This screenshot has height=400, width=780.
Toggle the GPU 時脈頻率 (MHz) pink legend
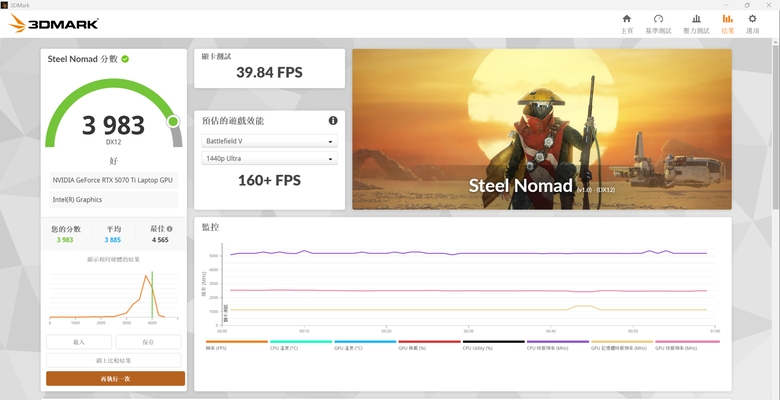click(x=687, y=345)
